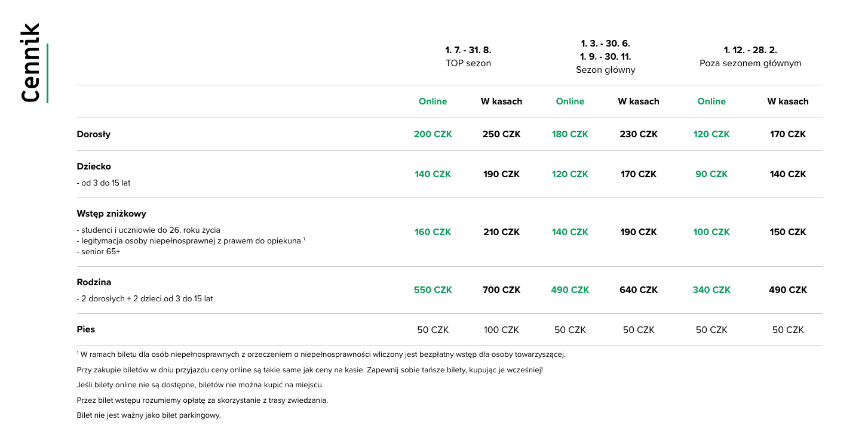The width and height of the screenshot is (868, 438).
Task: Click the vertical Cennik heading
Action: [30, 63]
